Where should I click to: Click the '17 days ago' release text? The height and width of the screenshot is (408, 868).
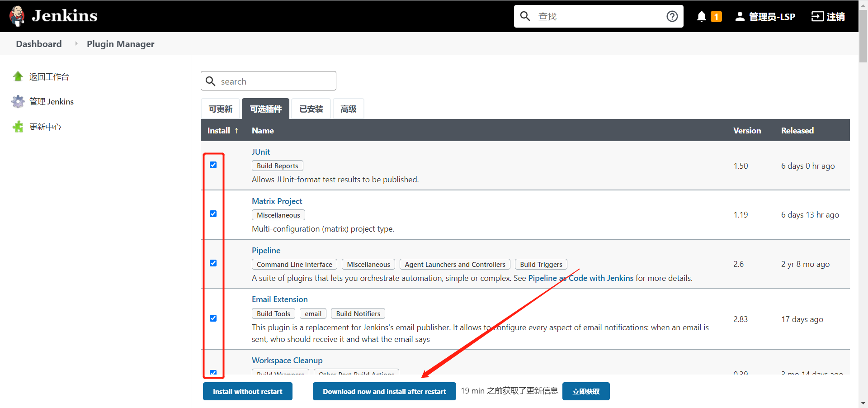click(802, 319)
